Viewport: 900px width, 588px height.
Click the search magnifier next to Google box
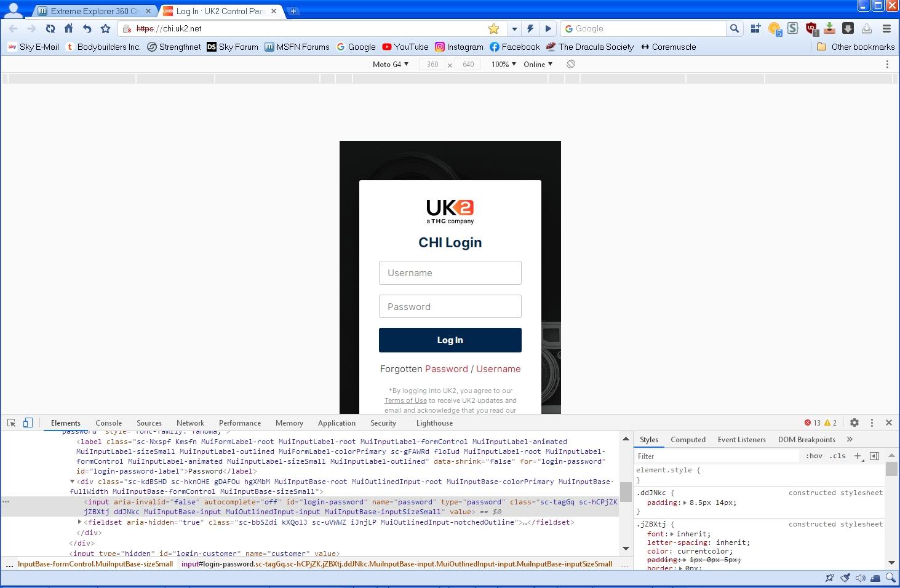(734, 28)
